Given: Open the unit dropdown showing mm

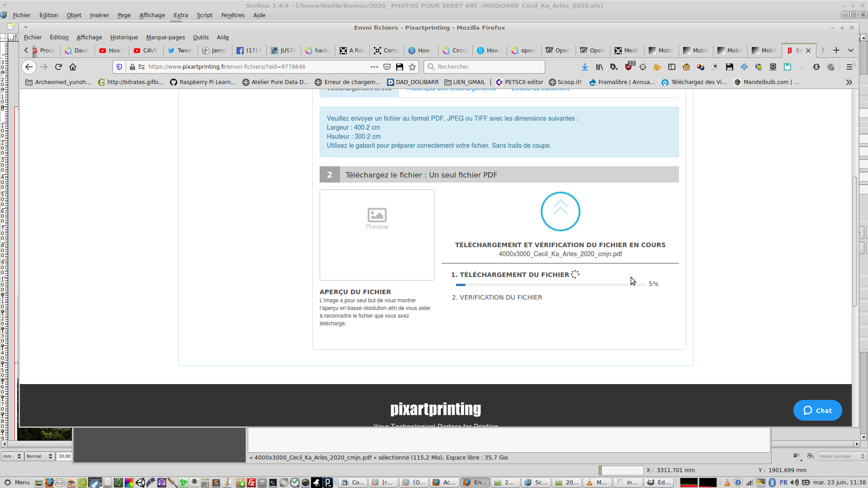Looking at the screenshot, I should (x=12, y=456).
